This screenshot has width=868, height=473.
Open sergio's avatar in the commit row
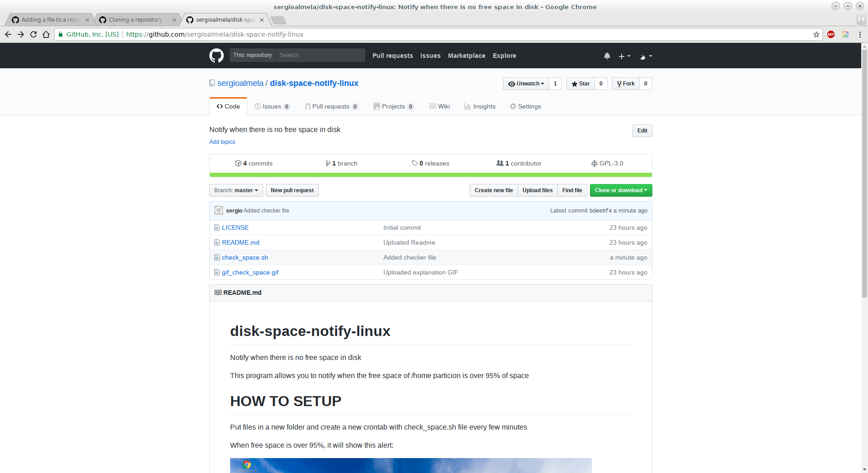(x=218, y=210)
